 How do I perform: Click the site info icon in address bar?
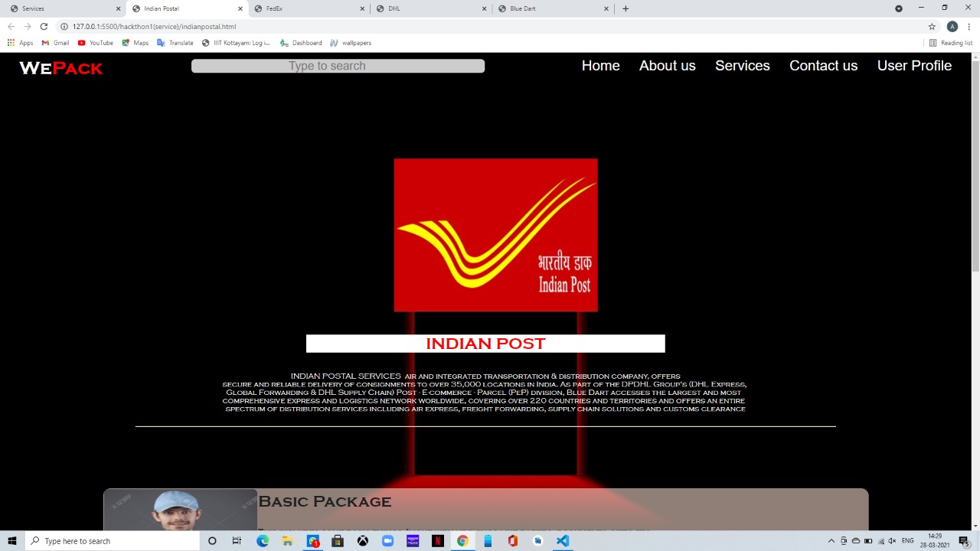64,26
